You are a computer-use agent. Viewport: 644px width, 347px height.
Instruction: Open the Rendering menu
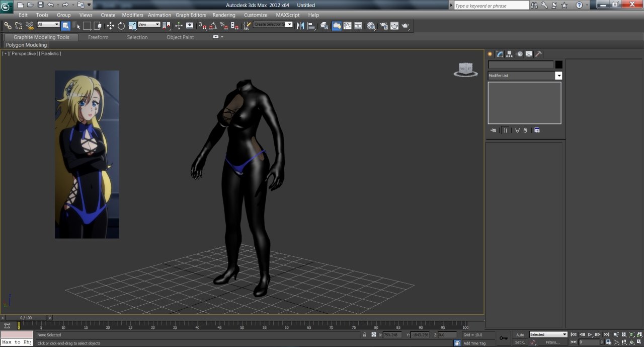224,15
